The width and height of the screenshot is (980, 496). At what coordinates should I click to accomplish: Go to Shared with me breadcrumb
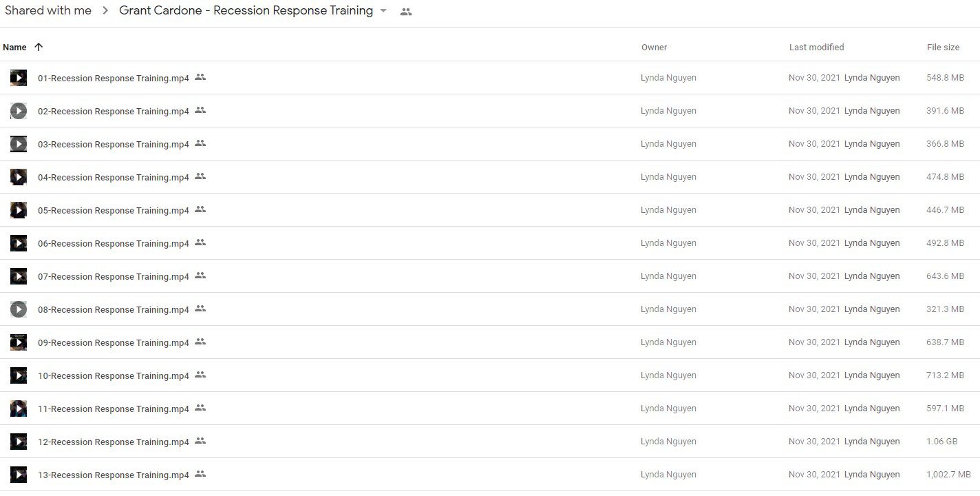click(x=48, y=10)
